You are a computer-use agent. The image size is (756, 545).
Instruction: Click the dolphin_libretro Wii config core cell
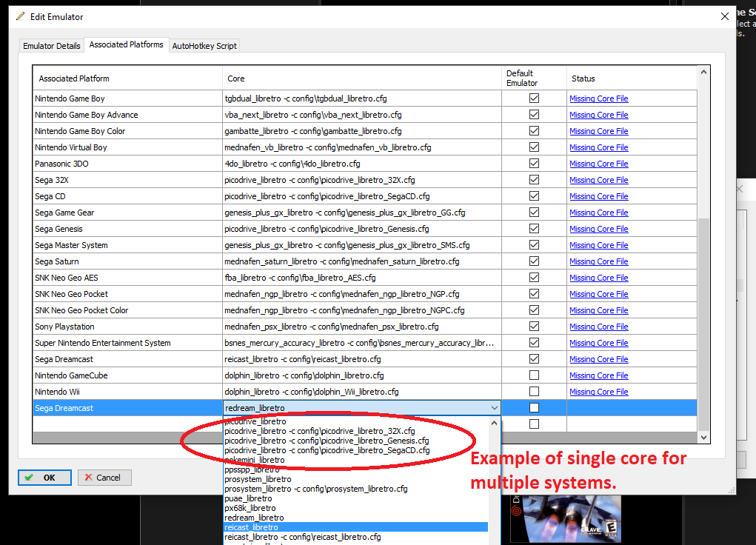coord(362,392)
